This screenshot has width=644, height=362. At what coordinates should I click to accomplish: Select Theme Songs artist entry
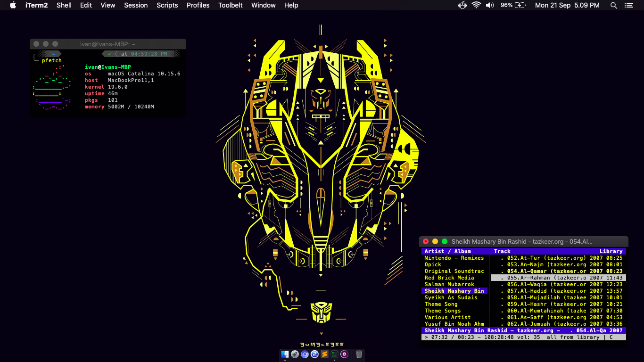pos(443,311)
